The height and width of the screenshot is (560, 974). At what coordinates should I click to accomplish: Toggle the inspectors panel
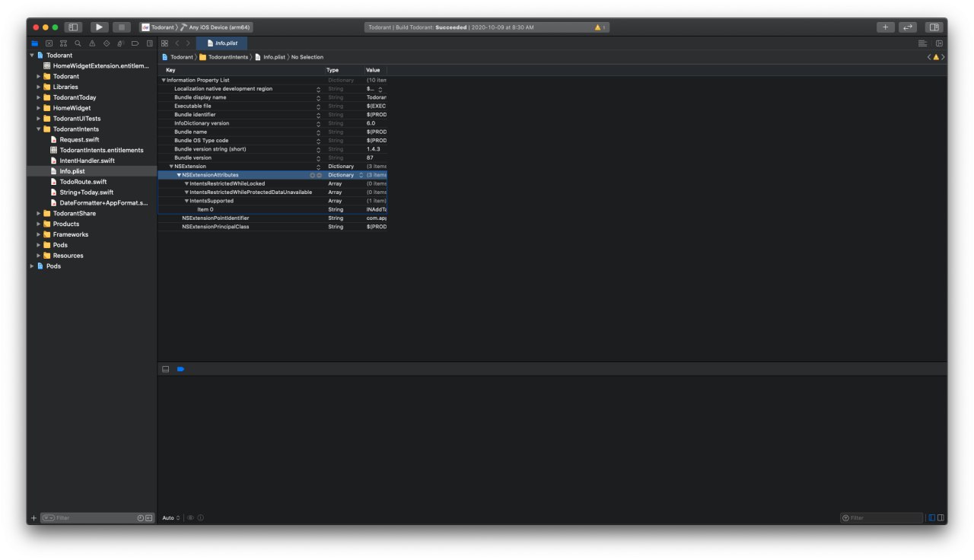(934, 27)
